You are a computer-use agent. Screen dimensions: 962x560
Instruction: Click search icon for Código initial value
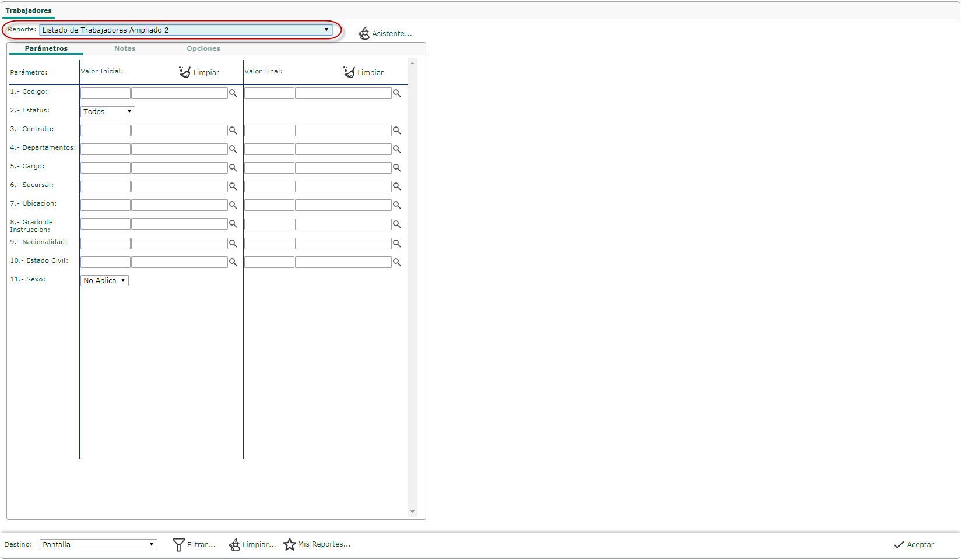click(233, 93)
